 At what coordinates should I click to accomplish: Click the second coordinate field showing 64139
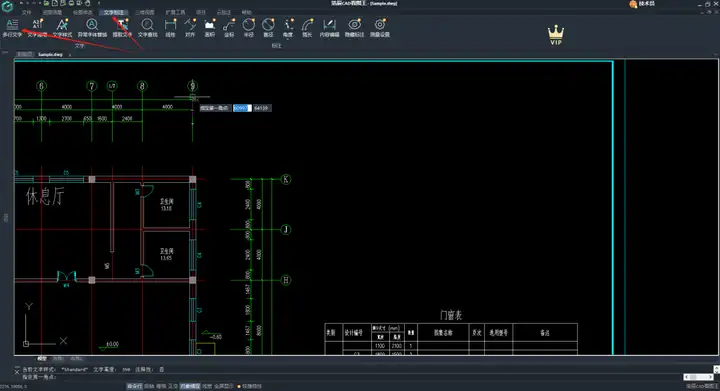[261, 108]
